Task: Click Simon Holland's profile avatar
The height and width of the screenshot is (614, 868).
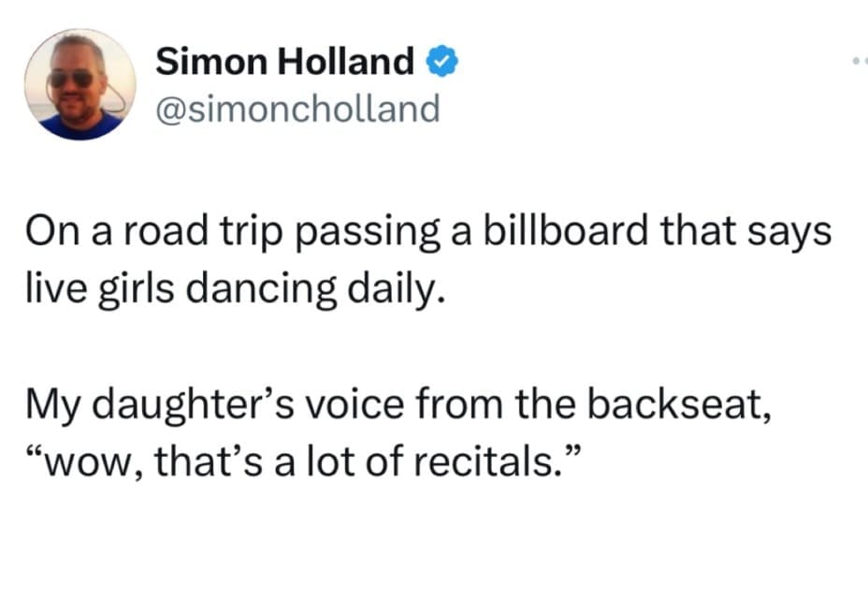Action: click(80, 85)
